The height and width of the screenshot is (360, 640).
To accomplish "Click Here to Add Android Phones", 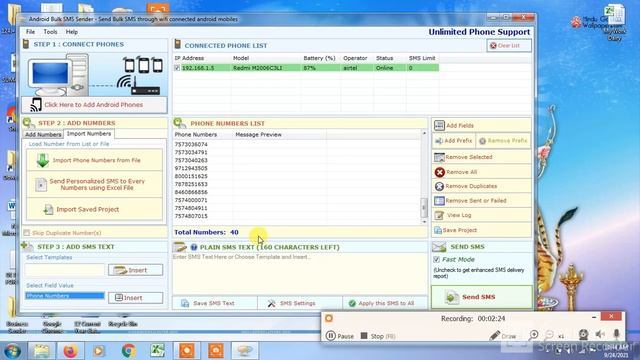I will point(94,105).
